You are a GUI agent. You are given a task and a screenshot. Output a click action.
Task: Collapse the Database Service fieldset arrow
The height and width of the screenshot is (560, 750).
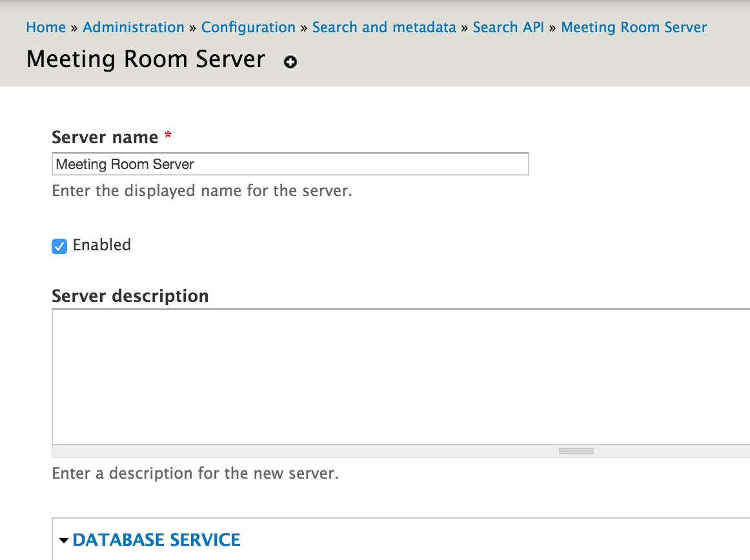point(64,541)
